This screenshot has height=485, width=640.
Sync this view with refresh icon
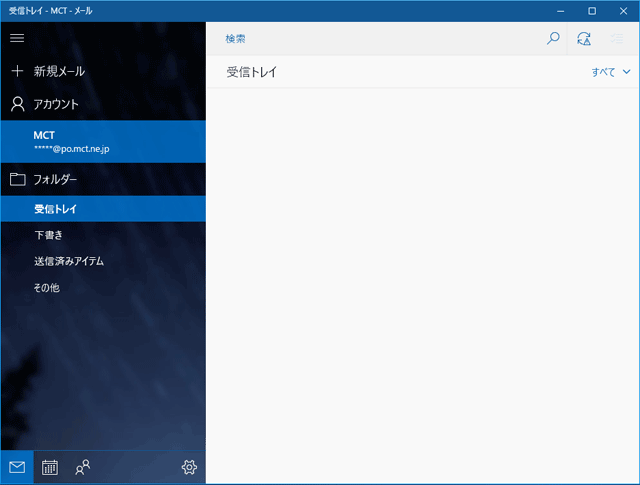coord(584,39)
